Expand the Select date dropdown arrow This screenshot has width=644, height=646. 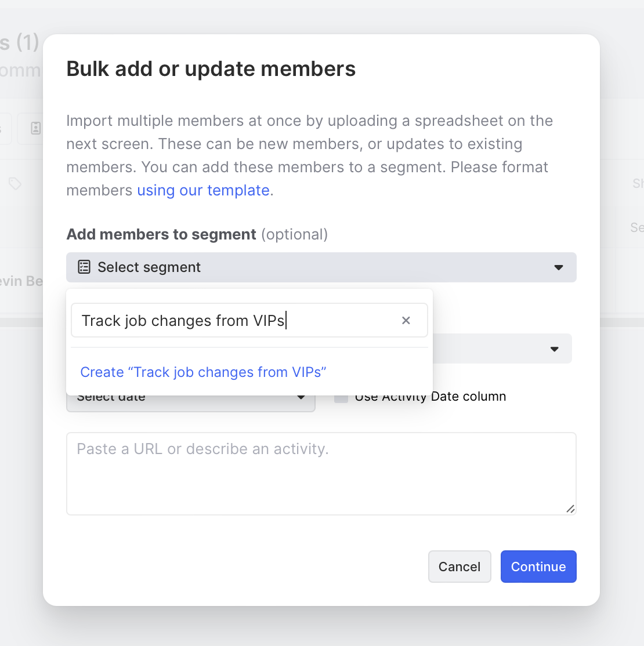pyautogui.click(x=301, y=398)
